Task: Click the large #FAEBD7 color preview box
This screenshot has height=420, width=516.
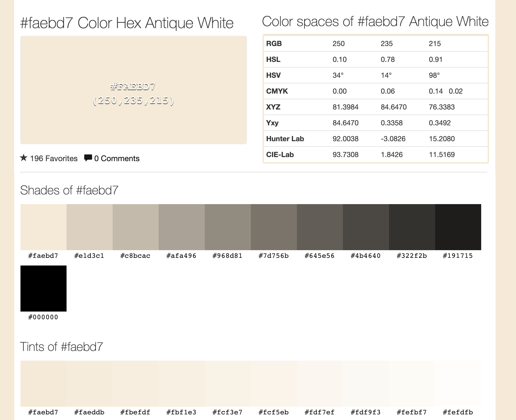Action: click(133, 90)
